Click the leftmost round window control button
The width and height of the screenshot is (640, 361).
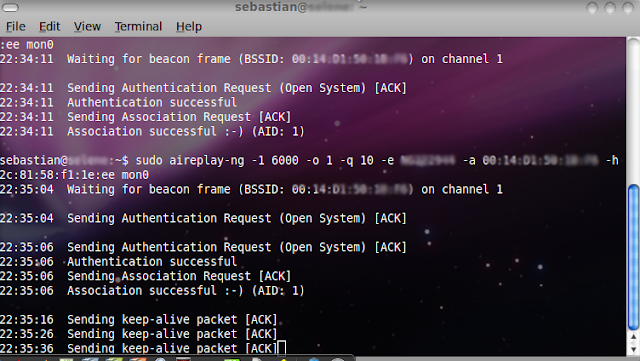point(592,7)
